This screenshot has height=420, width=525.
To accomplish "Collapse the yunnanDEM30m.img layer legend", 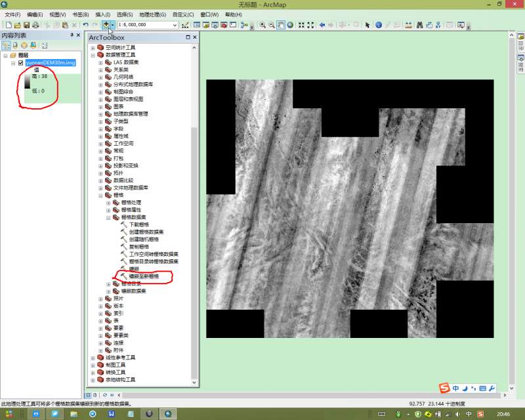I will click(13, 63).
